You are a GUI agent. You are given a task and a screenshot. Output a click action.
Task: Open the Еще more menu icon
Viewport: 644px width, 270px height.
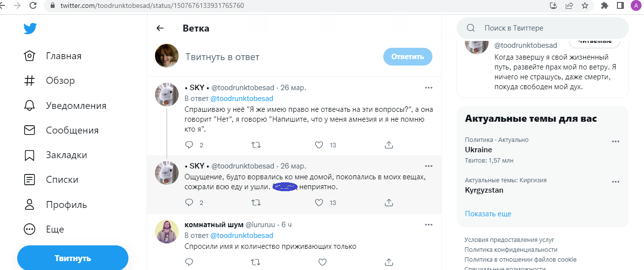click(30, 229)
